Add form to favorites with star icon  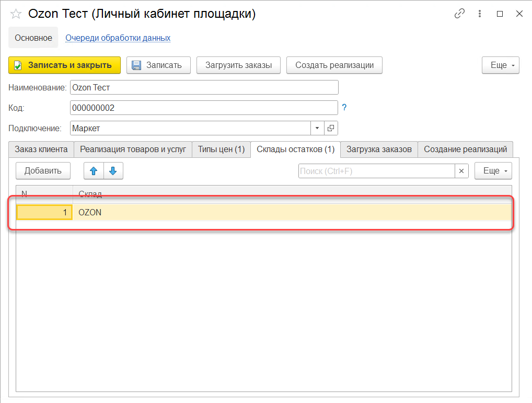[16, 14]
